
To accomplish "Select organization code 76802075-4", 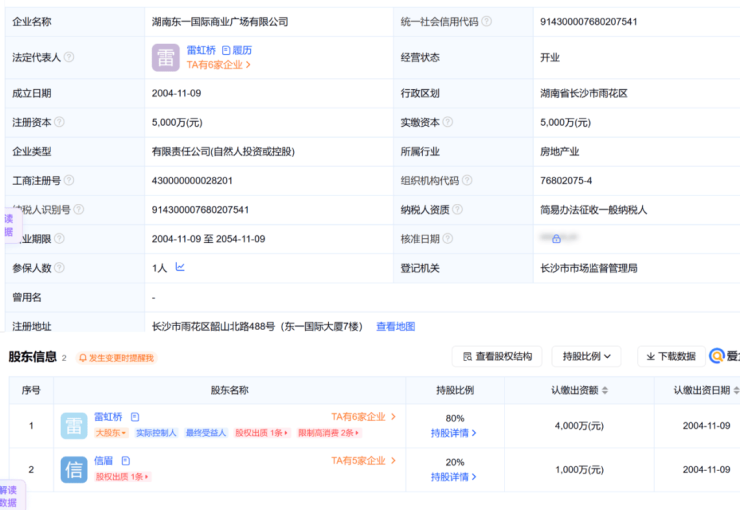I will pos(566,181).
